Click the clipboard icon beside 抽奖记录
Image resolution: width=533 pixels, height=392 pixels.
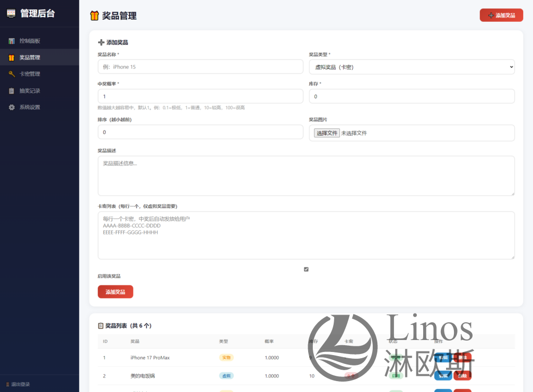click(x=11, y=91)
